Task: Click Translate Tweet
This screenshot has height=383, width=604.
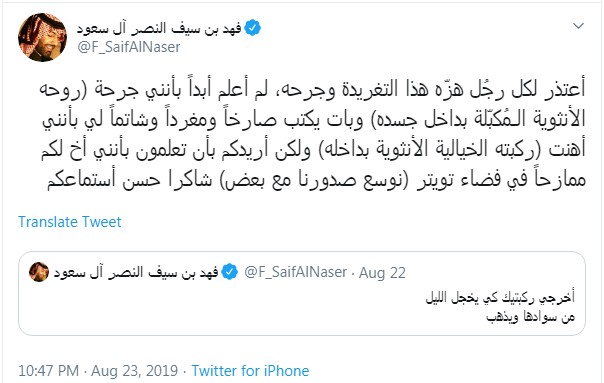Action: click(x=70, y=222)
